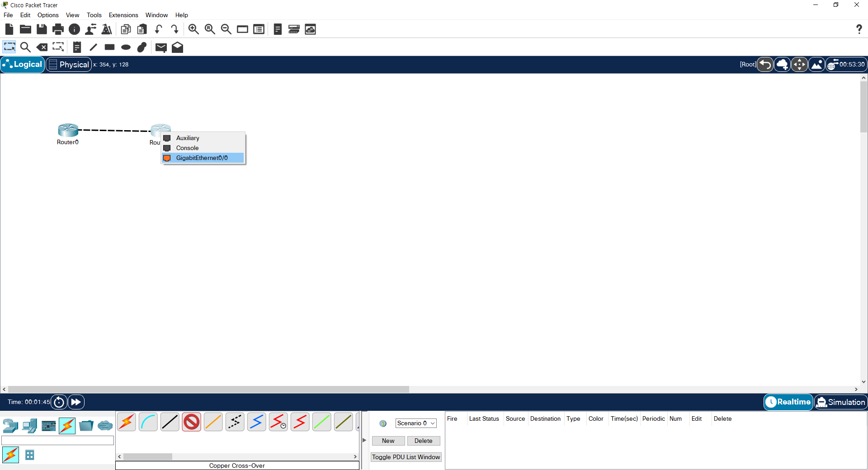Image resolution: width=868 pixels, height=470 pixels.
Task: Launch the Activity Wizard icon
Action: tap(107, 29)
